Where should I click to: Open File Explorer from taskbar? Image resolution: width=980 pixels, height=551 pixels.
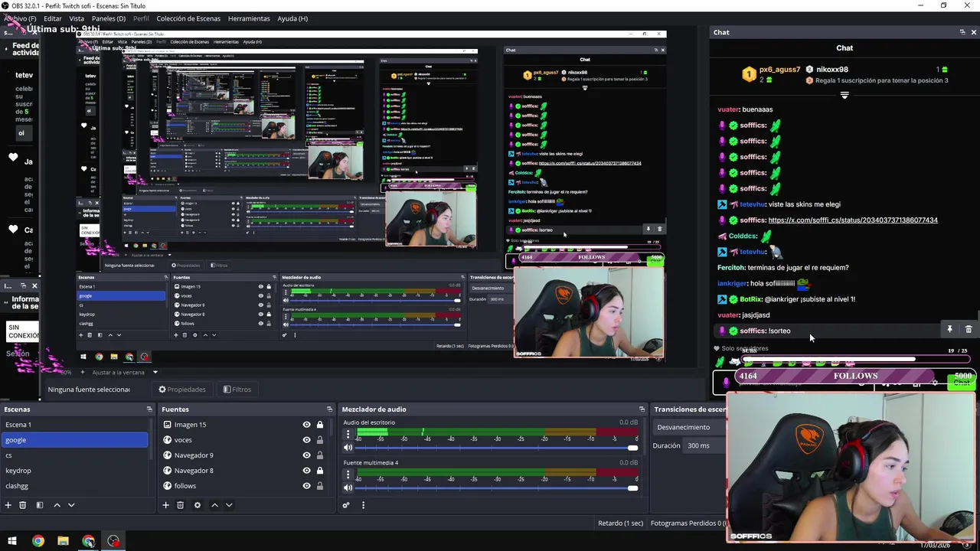pyautogui.click(x=63, y=541)
